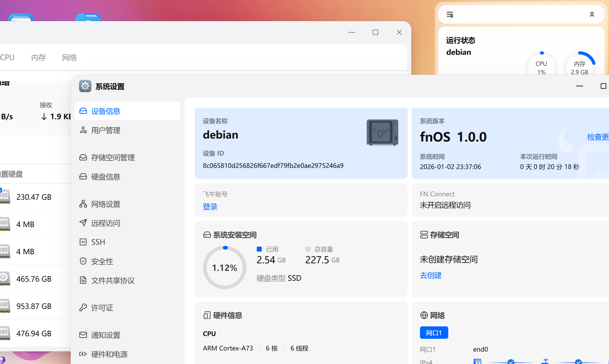Open the SSH settings page
The height and width of the screenshot is (364, 609).
coord(98,242)
